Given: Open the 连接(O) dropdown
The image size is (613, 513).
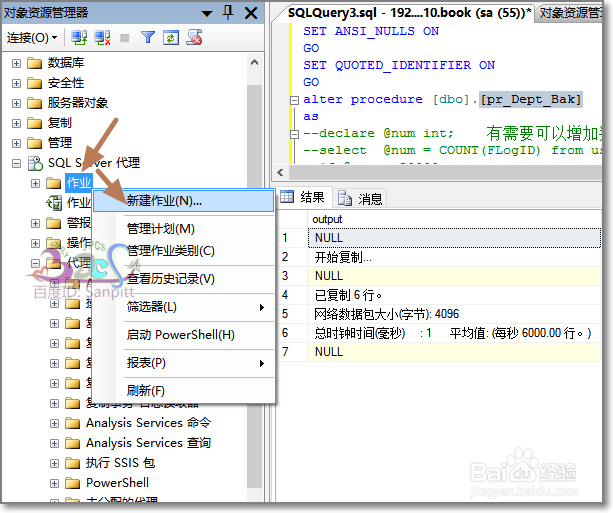Looking at the screenshot, I should [32, 38].
